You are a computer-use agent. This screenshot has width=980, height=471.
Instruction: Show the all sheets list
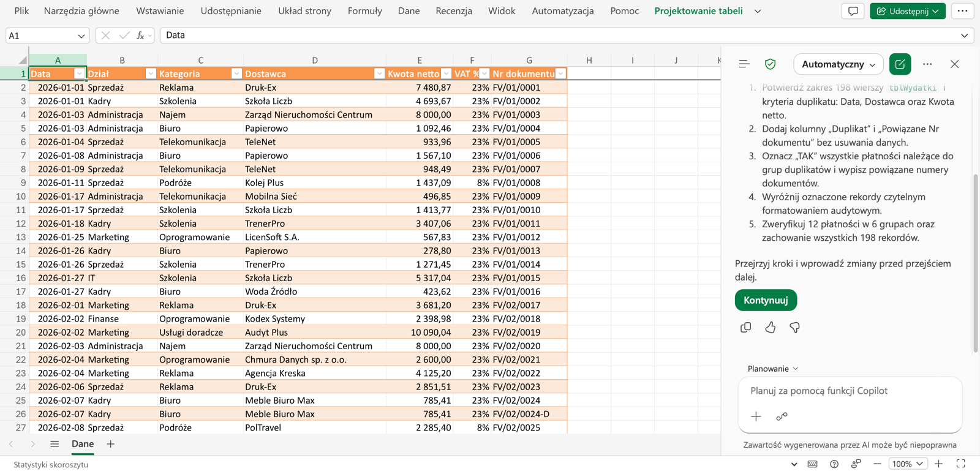coord(55,444)
